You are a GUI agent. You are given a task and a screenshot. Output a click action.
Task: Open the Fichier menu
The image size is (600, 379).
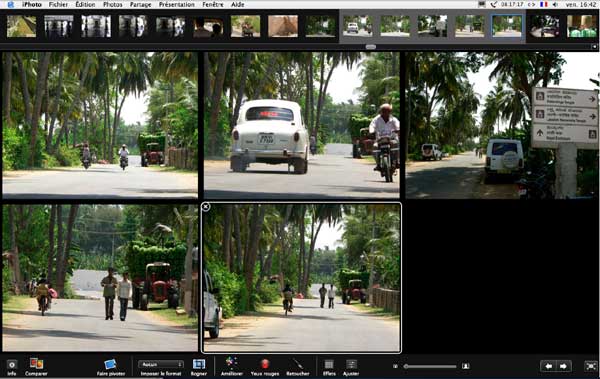click(x=58, y=4)
